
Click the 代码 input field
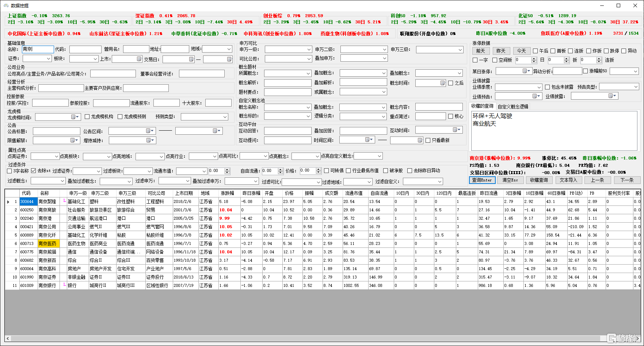(x=85, y=49)
